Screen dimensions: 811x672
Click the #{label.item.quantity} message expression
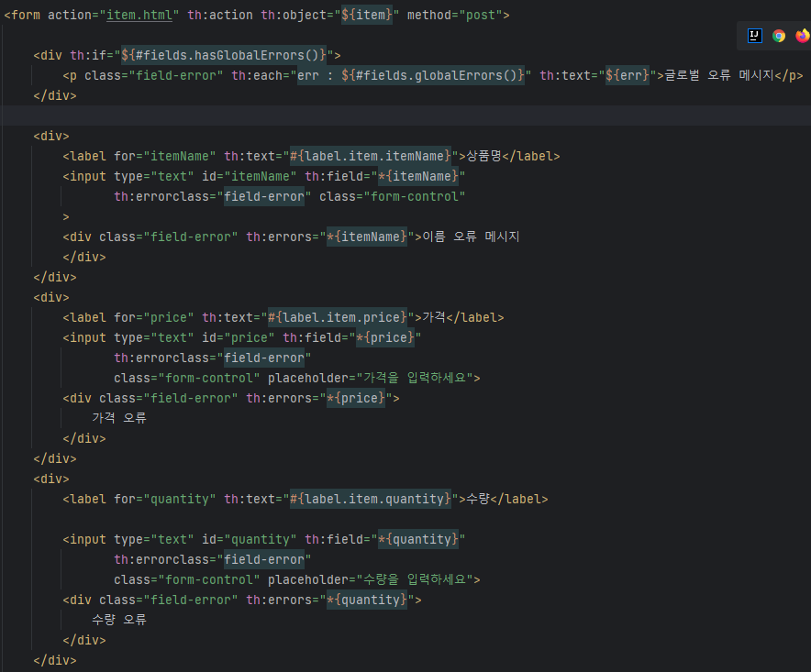[371, 499]
